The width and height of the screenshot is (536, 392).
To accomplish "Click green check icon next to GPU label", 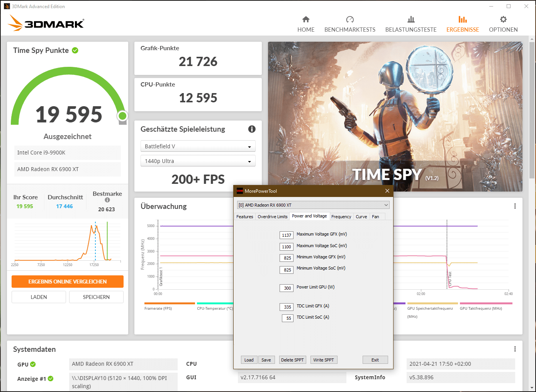I will tap(33, 364).
